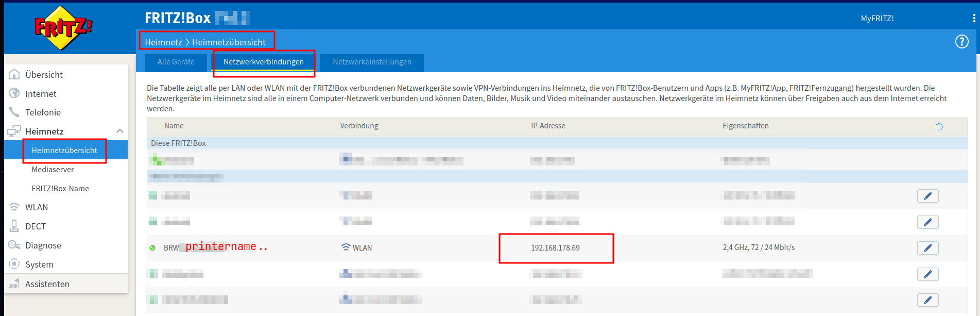This screenshot has height=316, width=980.
Task: Open Mediaserver in the sidebar
Action: [x=53, y=170]
